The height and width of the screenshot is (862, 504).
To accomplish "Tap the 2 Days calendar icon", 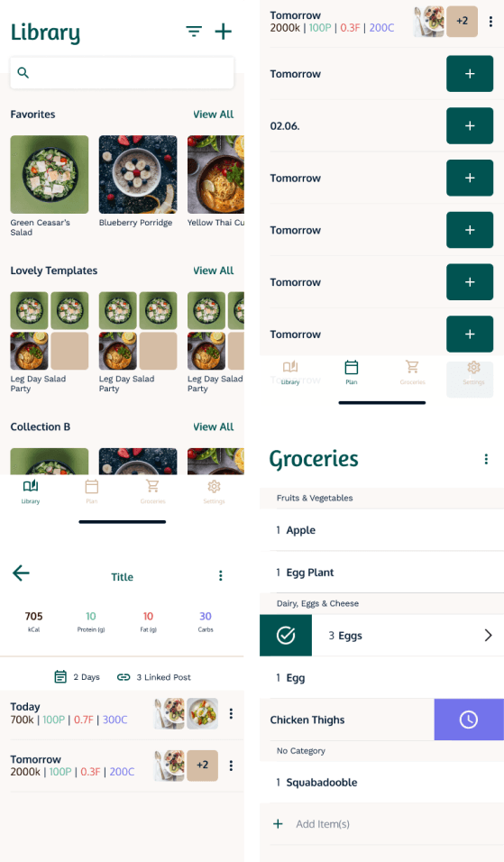I will point(60,677).
